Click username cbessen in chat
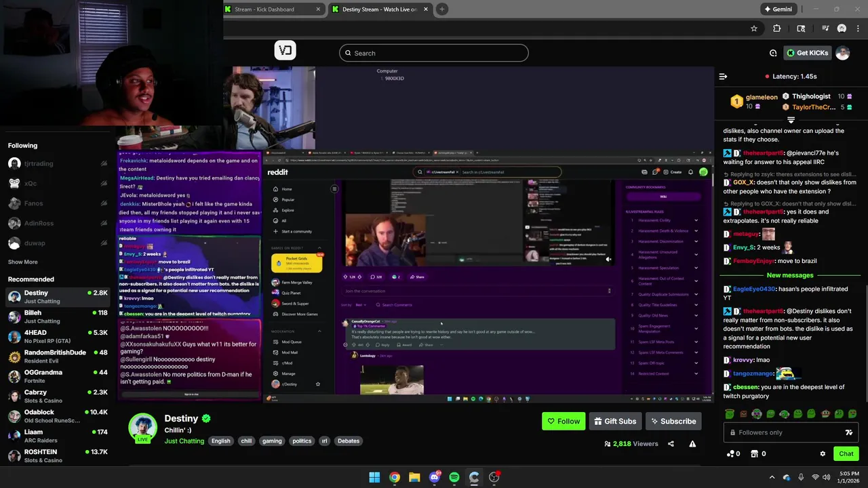Image resolution: width=868 pixels, height=488 pixels. click(745, 387)
